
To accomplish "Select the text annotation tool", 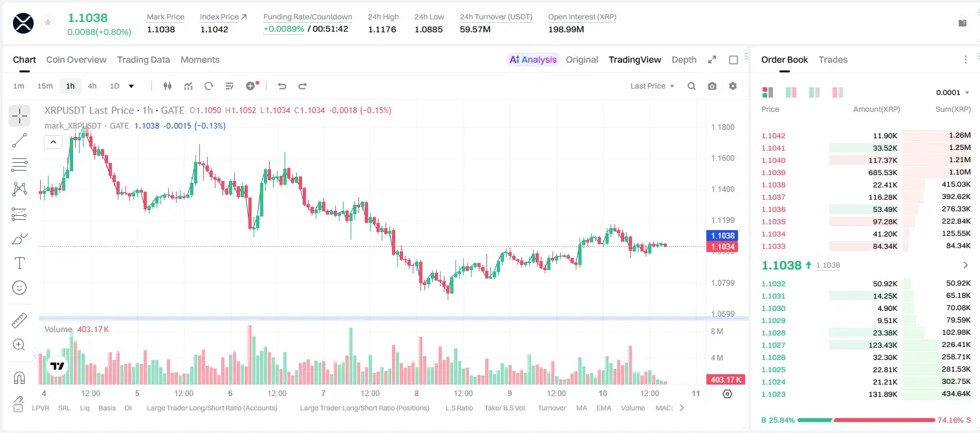I will (19, 263).
